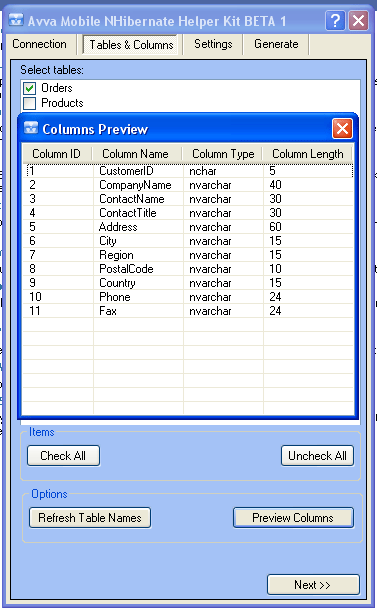The image size is (377, 610).
Task: Click the Next >> button
Action: [x=313, y=585]
